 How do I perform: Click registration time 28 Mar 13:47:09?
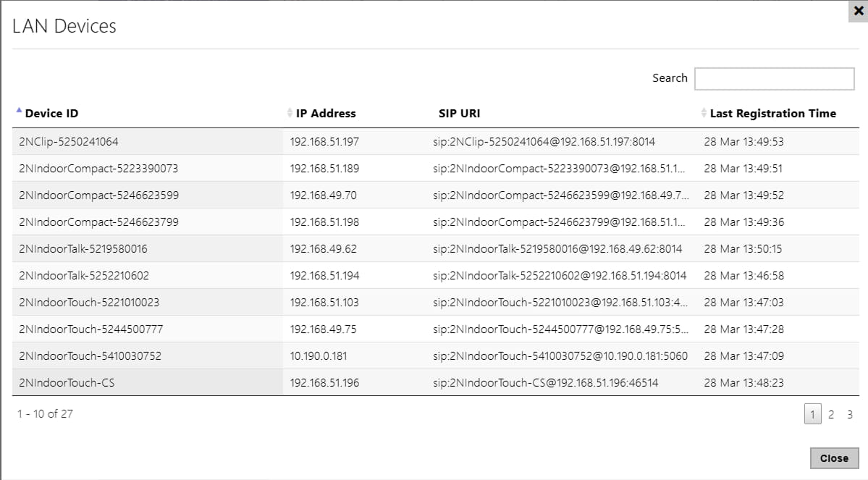click(744, 356)
